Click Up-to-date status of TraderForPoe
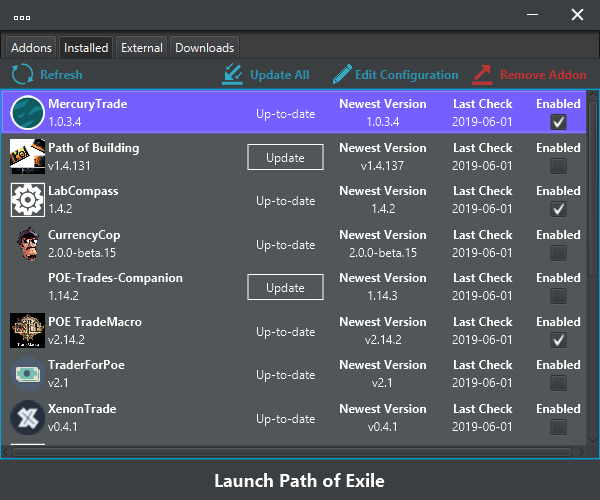The height and width of the screenshot is (500, 600). coord(285,375)
